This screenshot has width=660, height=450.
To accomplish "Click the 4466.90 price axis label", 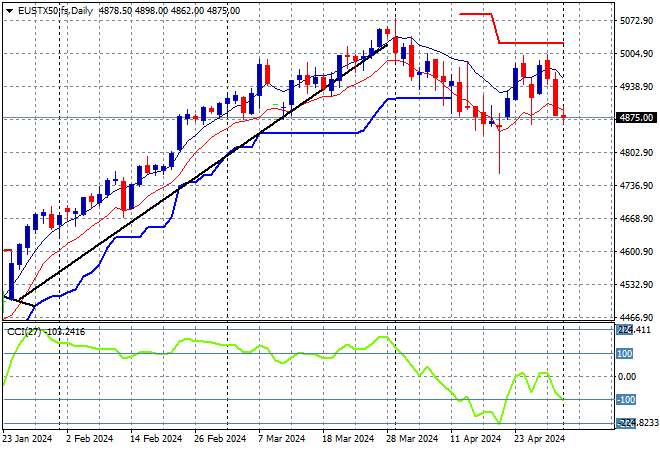I will (x=636, y=317).
